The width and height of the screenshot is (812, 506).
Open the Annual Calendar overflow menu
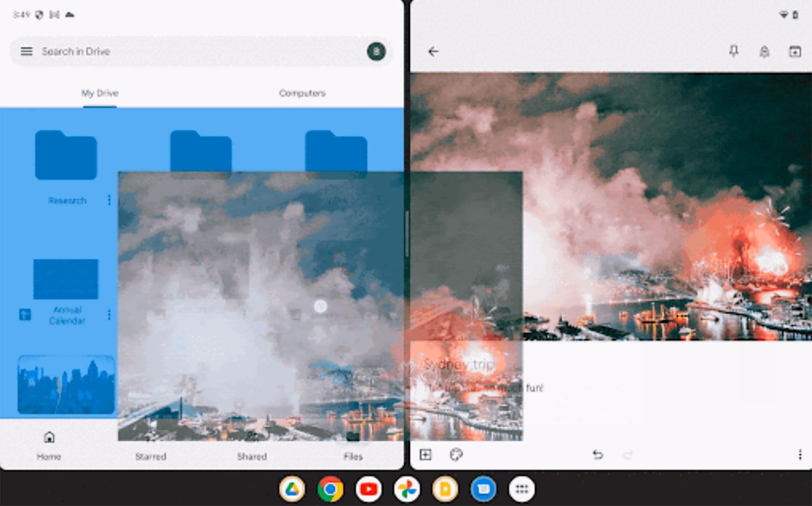click(109, 314)
